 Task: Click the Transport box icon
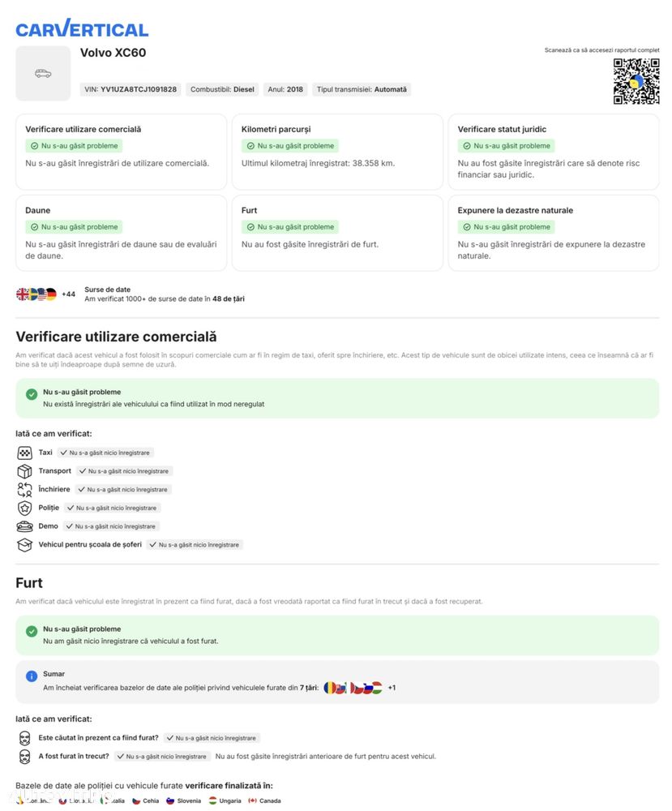click(25, 471)
